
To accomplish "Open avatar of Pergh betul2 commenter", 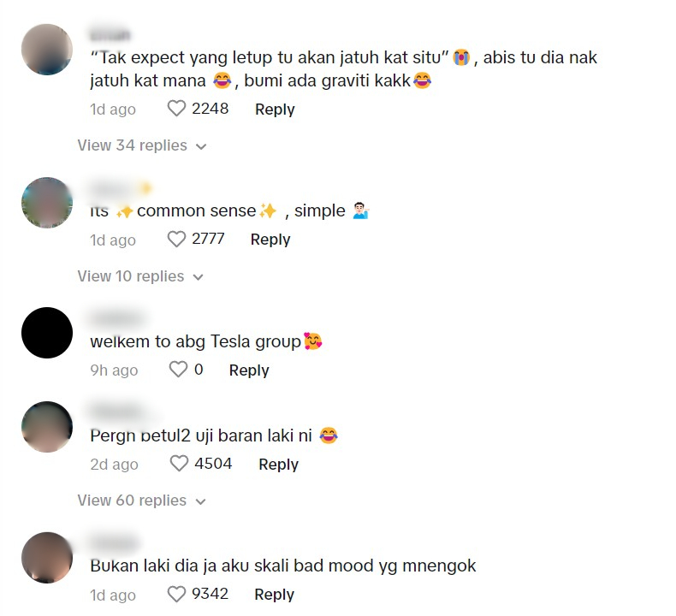I will (47, 427).
